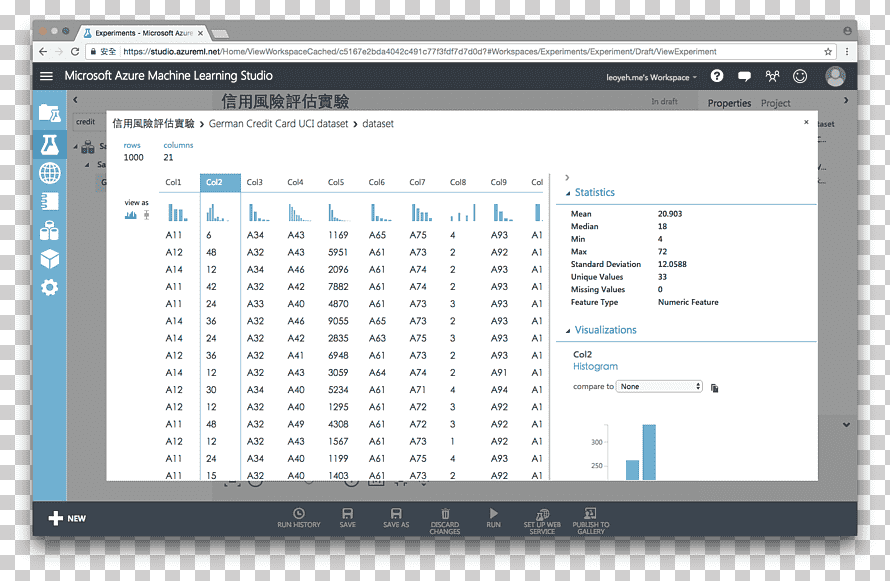Image resolution: width=890 pixels, height=581 pixels.
Task: Click German Credit Card UCI dataset breadcrumb
Action: (x=278, y=124)
